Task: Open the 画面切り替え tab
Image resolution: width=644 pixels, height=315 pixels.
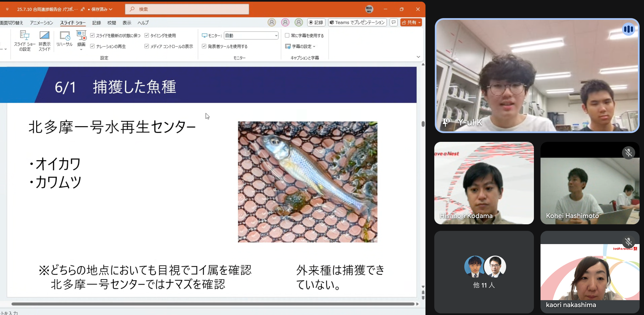Action: tap(12, 23)
